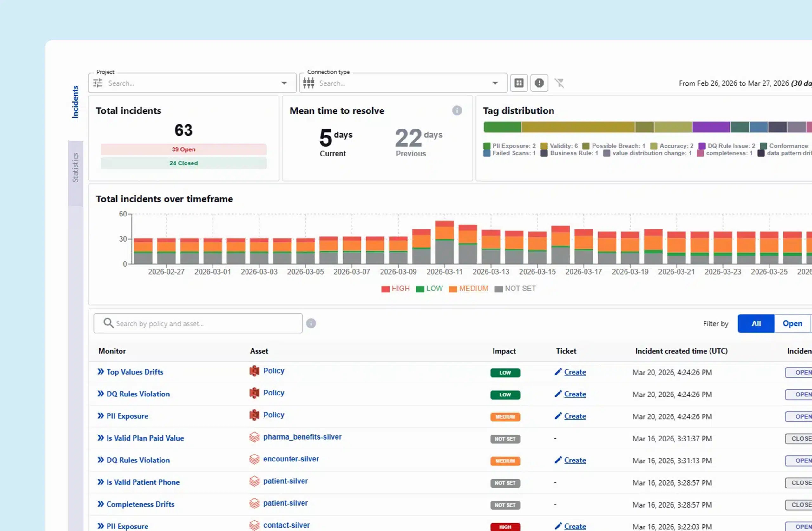Image resolution: width=812 pixels, height=531 pixels.
Task: Open the Project dropdown
Action: (x=284, y=83)
